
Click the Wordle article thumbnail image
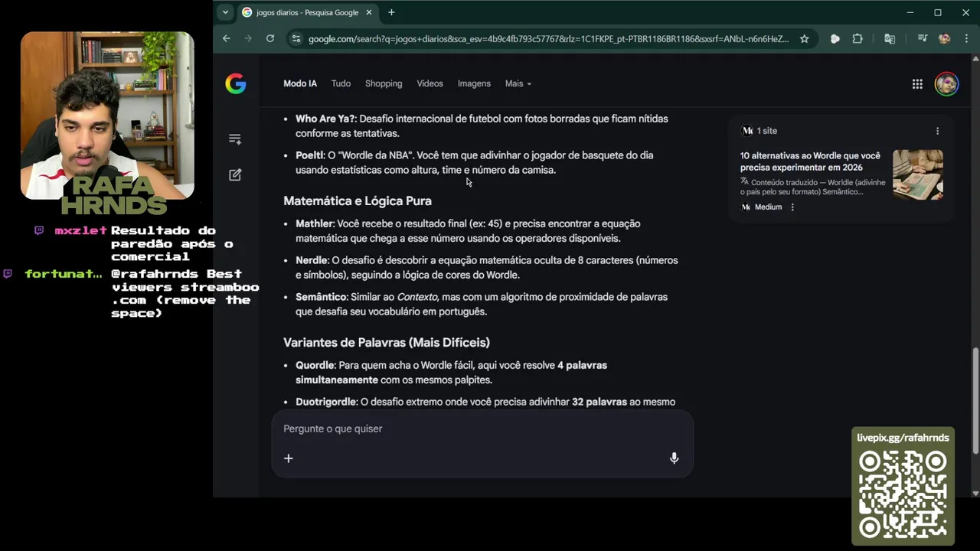(917, 175)
